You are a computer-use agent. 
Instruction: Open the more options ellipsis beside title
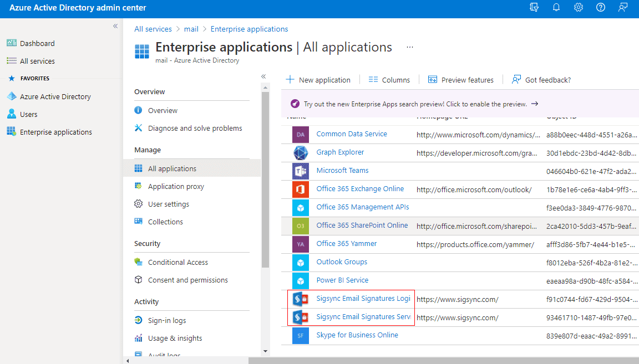(x=410, y=48)
